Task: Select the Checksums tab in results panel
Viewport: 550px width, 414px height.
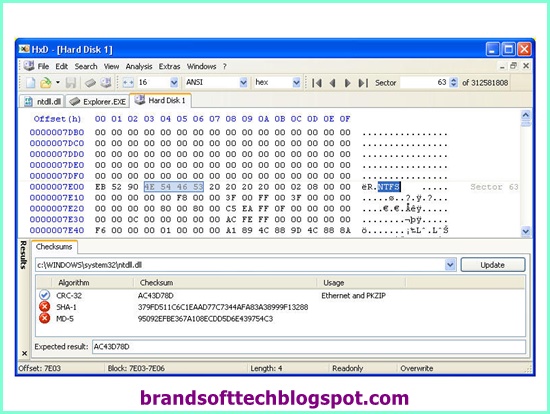Action: 54,247
